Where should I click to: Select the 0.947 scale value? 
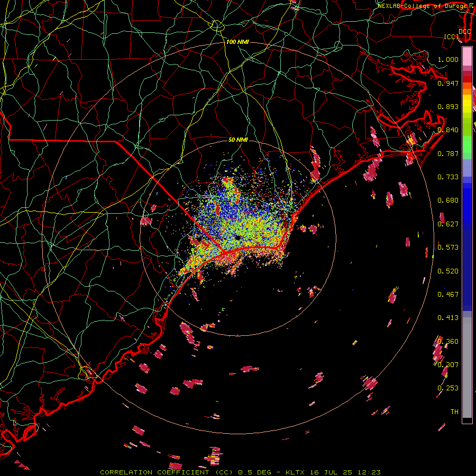pyautogui.click(x=448, y=83)
